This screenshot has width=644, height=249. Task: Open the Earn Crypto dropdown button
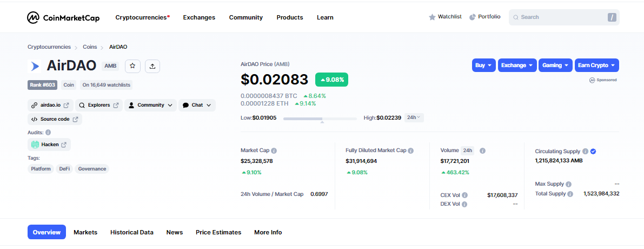click(597, 65)
